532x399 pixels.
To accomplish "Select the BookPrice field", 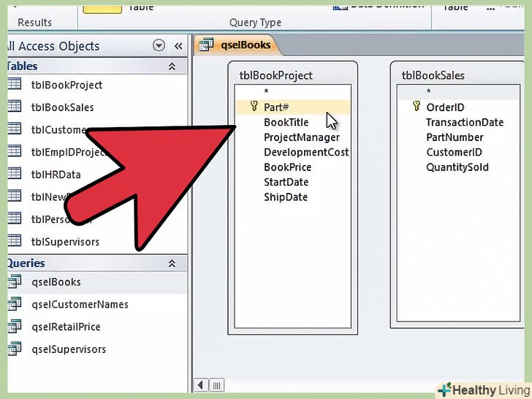I will pyautogui.click(x=288, y=167).
